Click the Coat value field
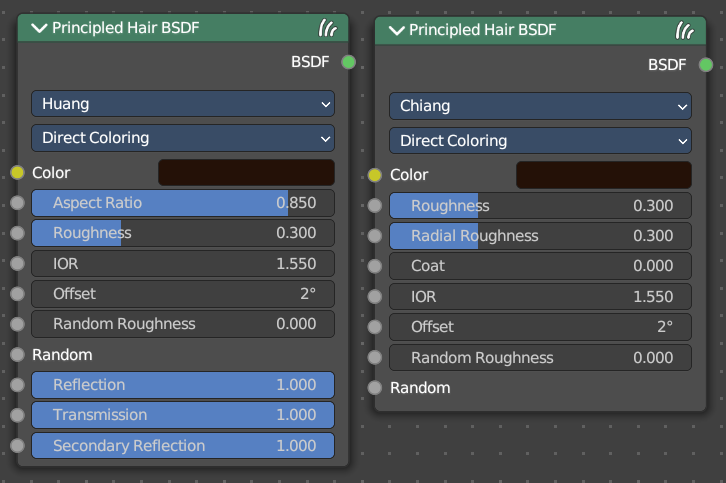 pyautogui.click(x=540, y=266)
